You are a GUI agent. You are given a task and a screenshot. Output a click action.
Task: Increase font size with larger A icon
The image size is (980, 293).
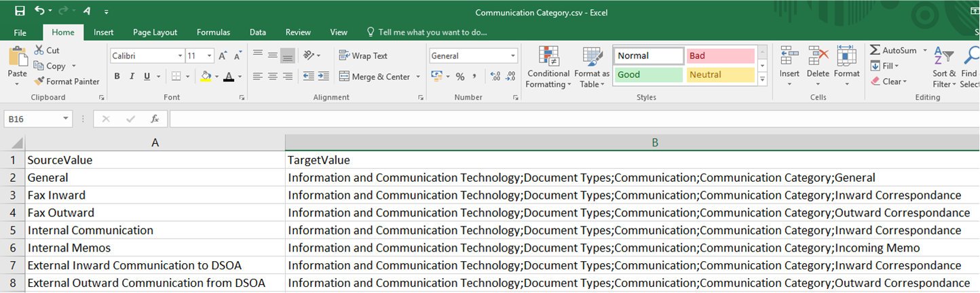pos(223,56)
